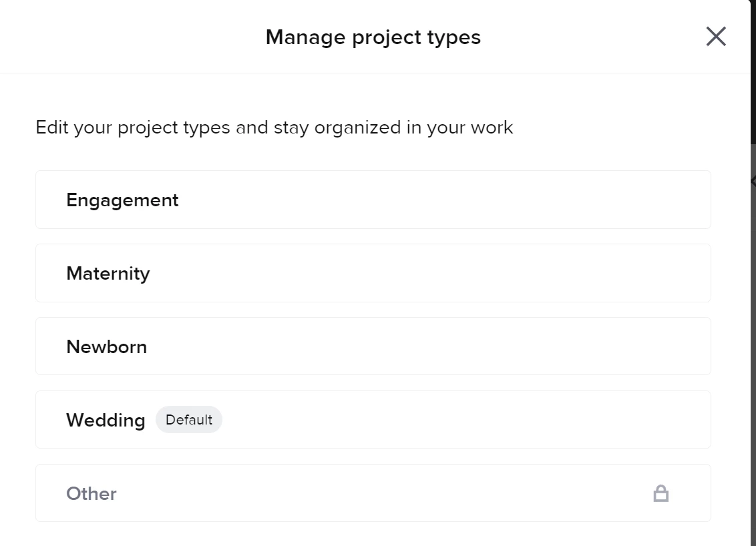Image resolution: width=756 pixels, height=546 pixels.
Task: Click the Engagement label text
Action: pos(122,200)
